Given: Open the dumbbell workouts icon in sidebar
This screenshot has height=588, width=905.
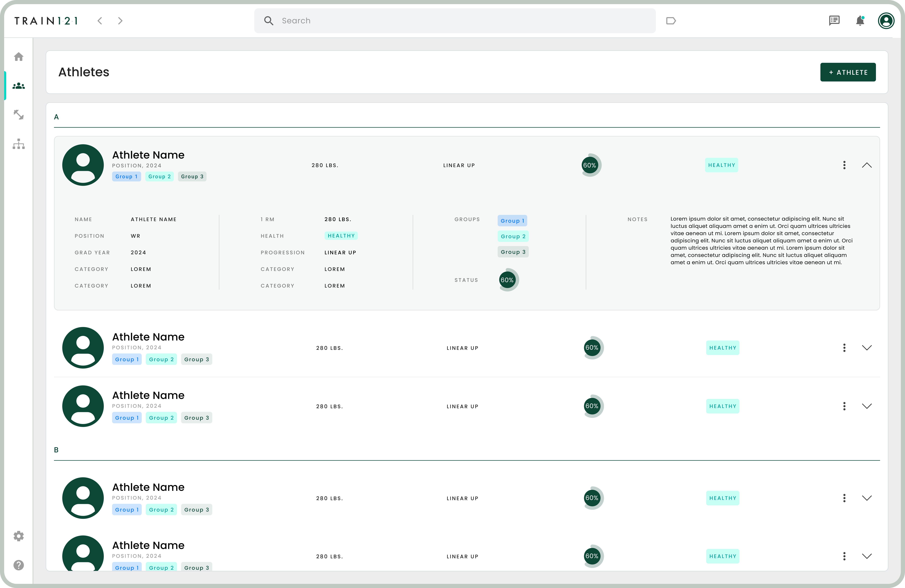Looking at the screenshot, I should (19, 115).
